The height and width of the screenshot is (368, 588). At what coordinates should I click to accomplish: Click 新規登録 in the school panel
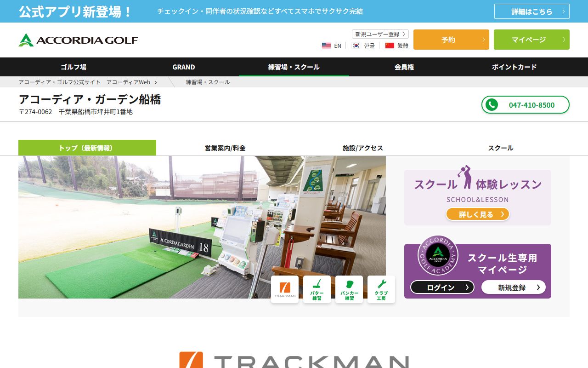(x=514, y=287)
